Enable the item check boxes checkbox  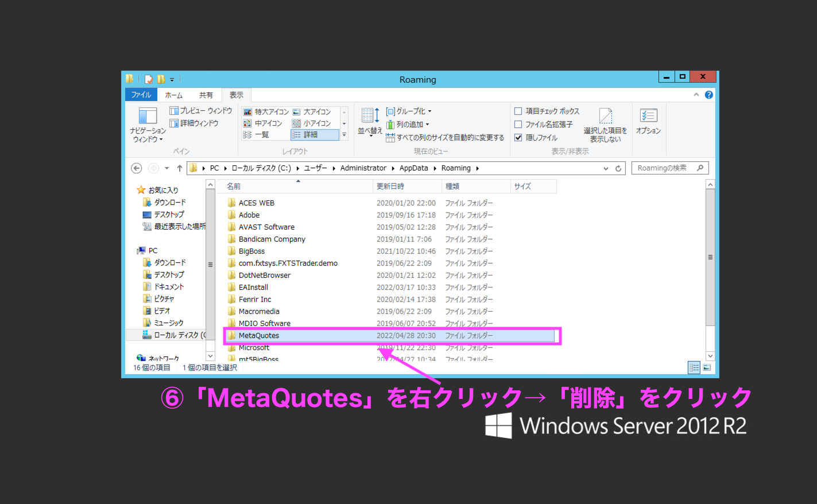coord(518,111)
